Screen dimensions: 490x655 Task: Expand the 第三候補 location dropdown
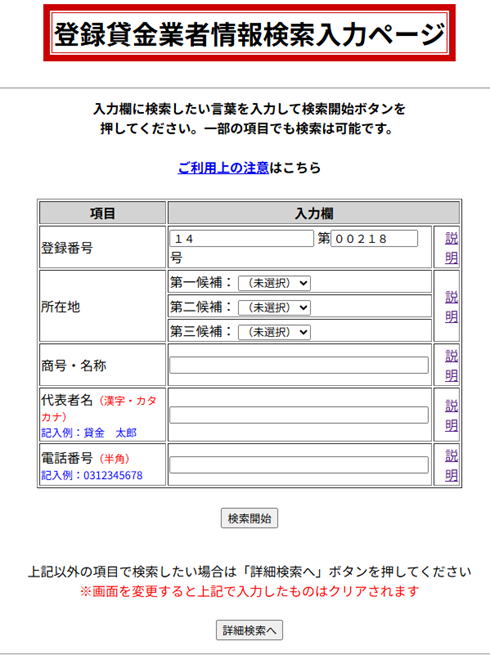pos(274,333)
